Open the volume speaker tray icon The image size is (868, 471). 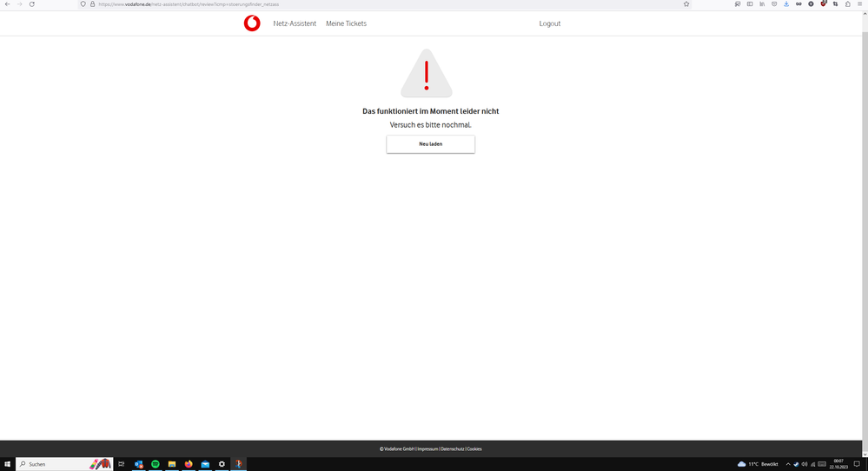coord(805,464)
